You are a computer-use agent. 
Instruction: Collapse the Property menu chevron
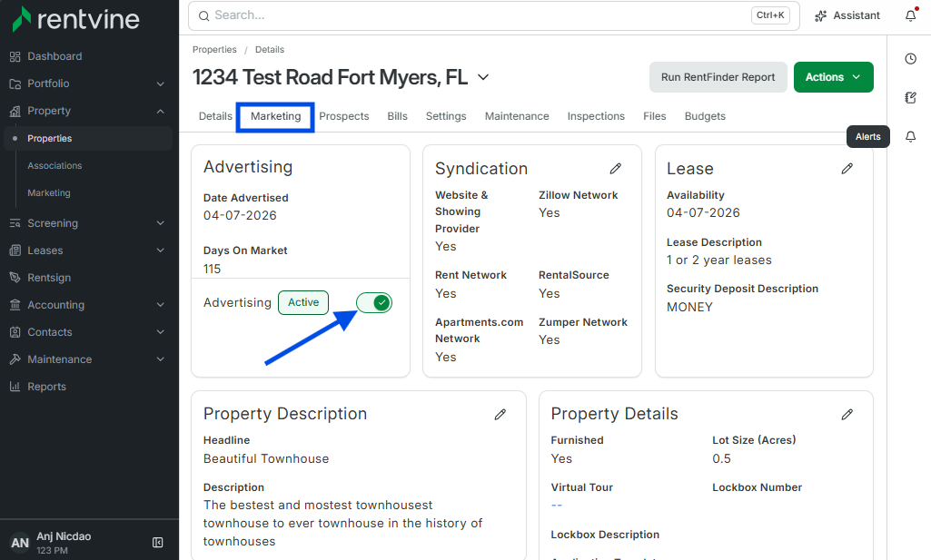(x=160, y=111)
